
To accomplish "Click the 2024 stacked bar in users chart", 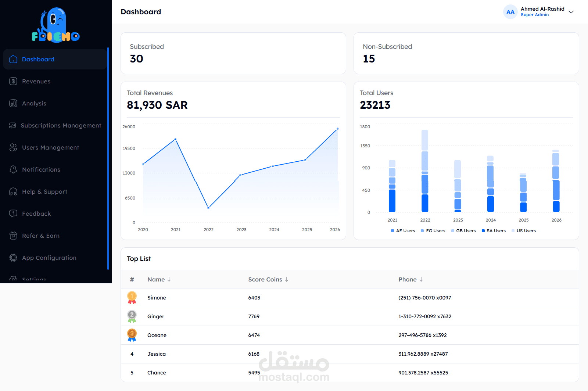I will click(x=491, y=184).
